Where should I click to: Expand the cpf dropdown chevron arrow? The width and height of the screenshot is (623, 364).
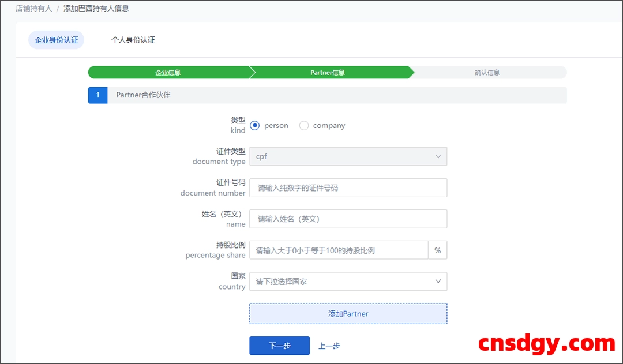tap(439, 156)
